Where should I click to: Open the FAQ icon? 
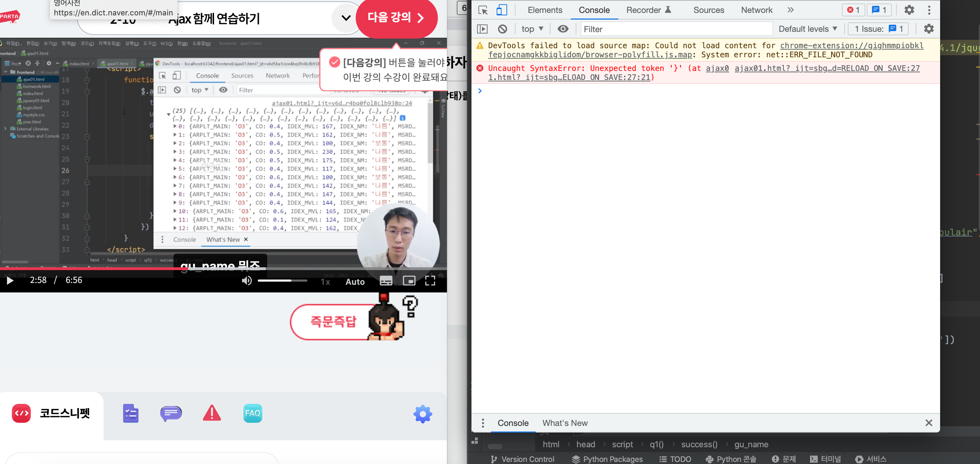coord(253,413)
